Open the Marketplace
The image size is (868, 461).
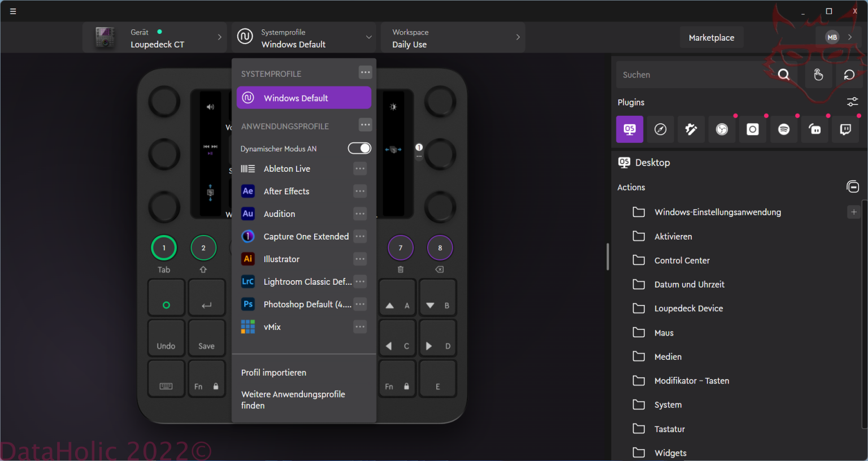711,38
